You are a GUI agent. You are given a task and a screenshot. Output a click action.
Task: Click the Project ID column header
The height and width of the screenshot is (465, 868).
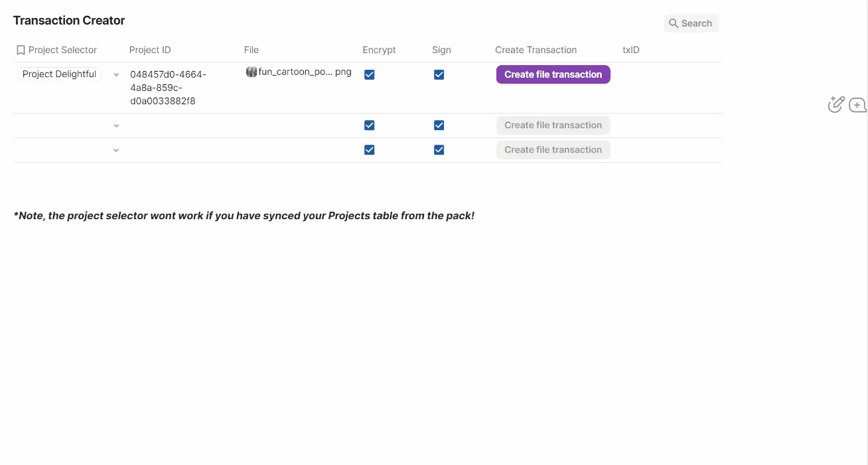coord(150,50)
